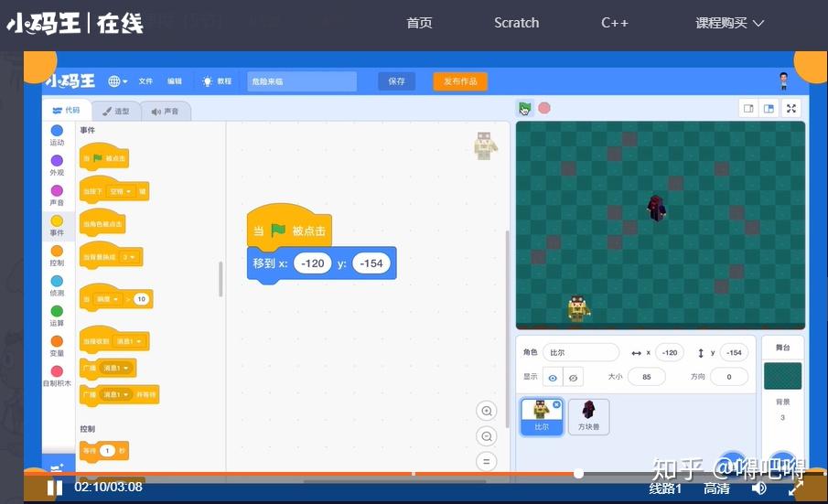Select the stage backdrop thumbnail
Screen dimensions: 828x504
pyautogui.click(x=782, y=376)
